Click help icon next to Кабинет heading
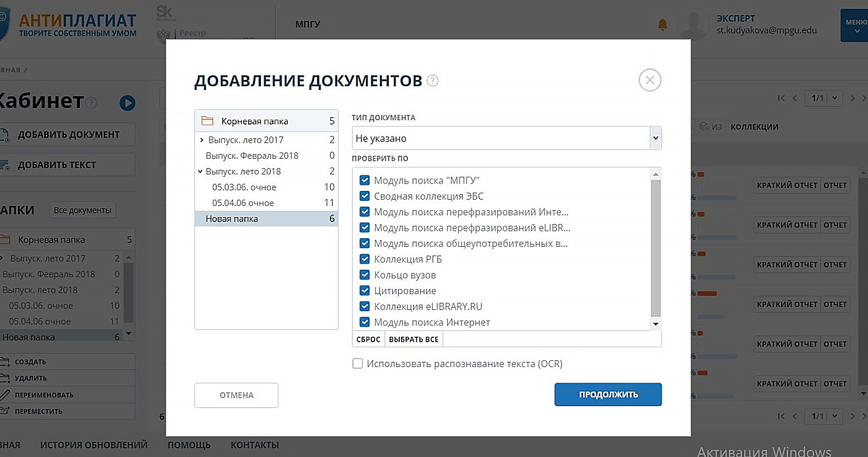868x457 pixels. (x=92, y=102)
